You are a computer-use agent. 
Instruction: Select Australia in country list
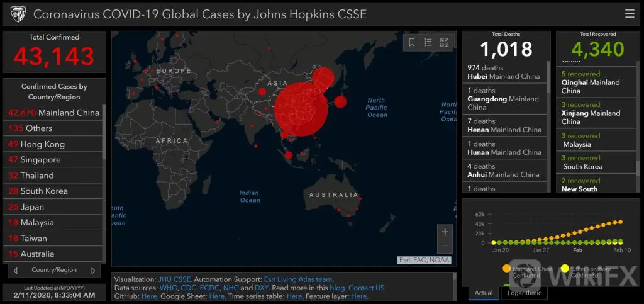[53, 254]
